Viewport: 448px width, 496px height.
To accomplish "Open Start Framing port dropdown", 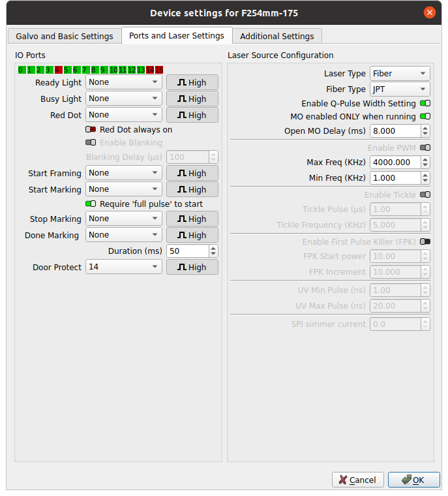I will pyautogui.click(x=124, y=173).
